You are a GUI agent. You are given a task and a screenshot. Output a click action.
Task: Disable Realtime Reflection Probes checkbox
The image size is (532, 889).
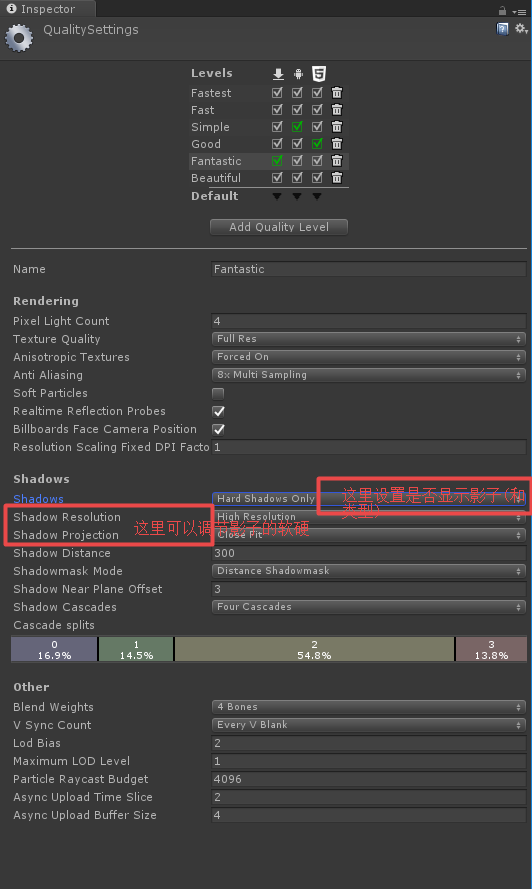point(218,412)
